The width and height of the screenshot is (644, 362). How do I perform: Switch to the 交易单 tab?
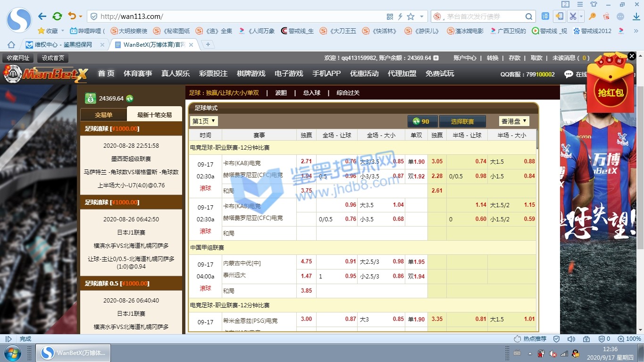point(103,115)
